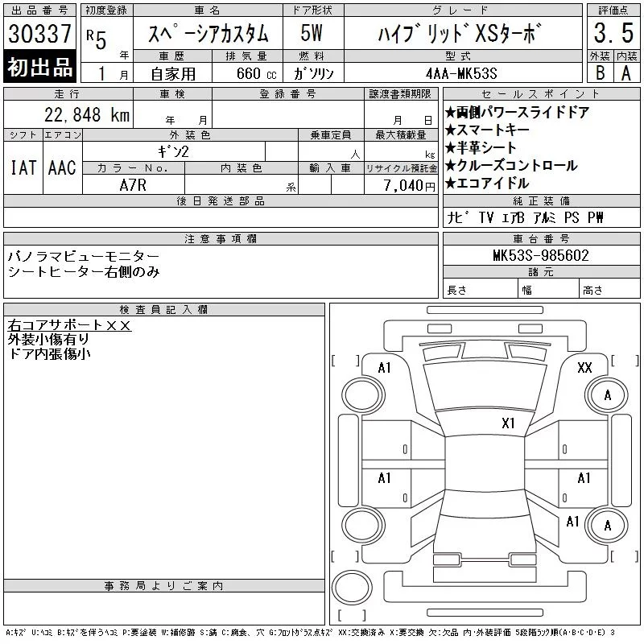
Task: Click the X1 mark on the windshield
Action: tap(509, 423)
